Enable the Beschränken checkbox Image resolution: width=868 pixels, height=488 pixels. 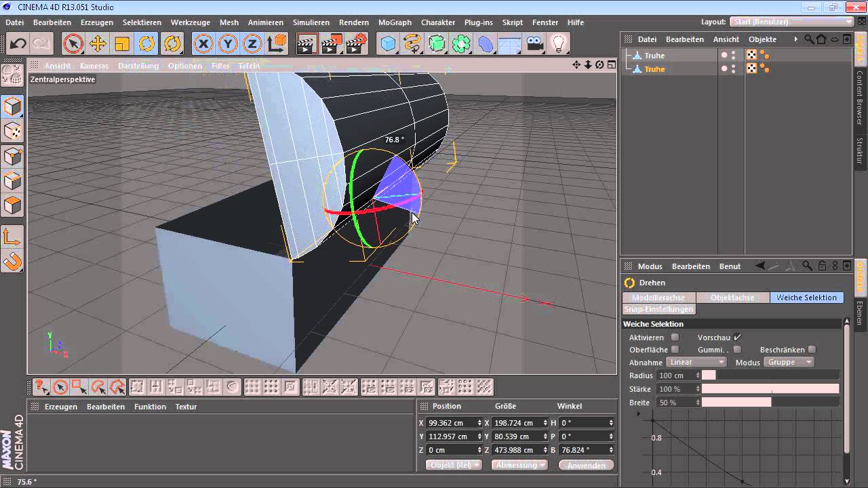812,350
